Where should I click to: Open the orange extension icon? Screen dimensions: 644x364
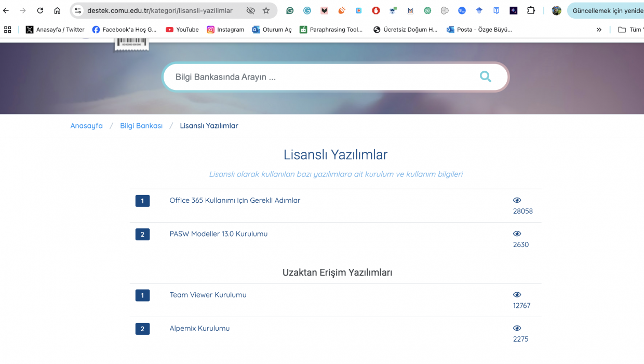(x=341, y=10)
